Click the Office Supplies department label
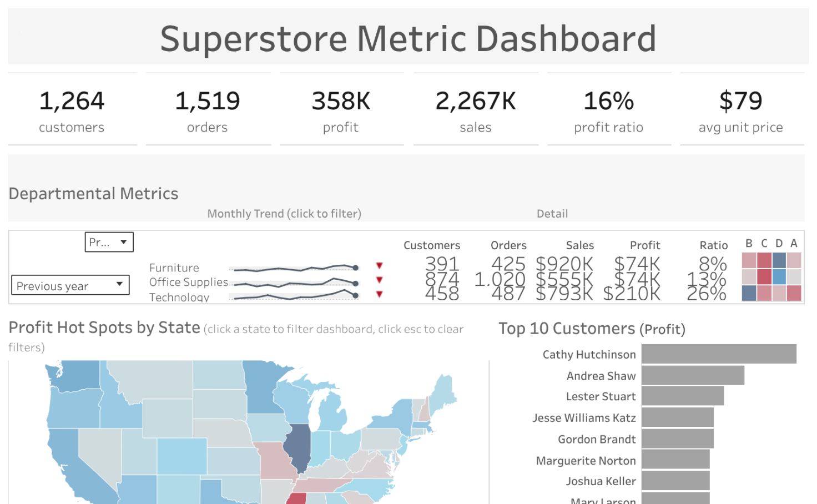Viewport: 817px width, 504px height. tap(188, 282)
